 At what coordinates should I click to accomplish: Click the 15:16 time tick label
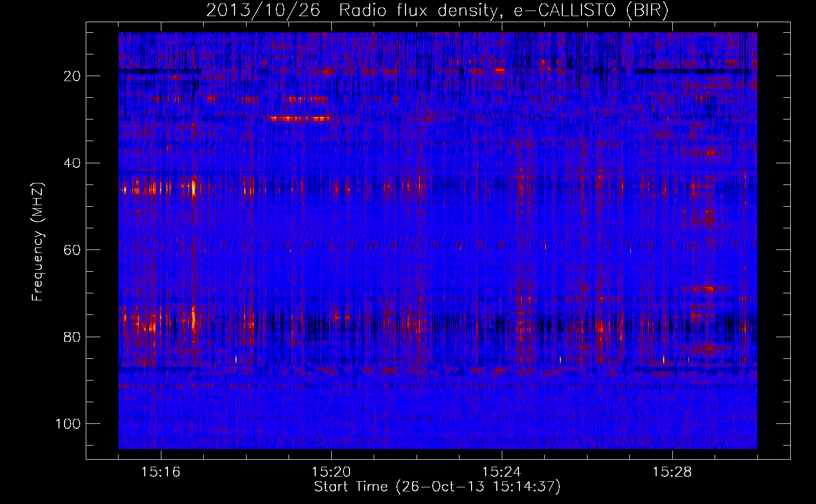(x=161, y=472)
